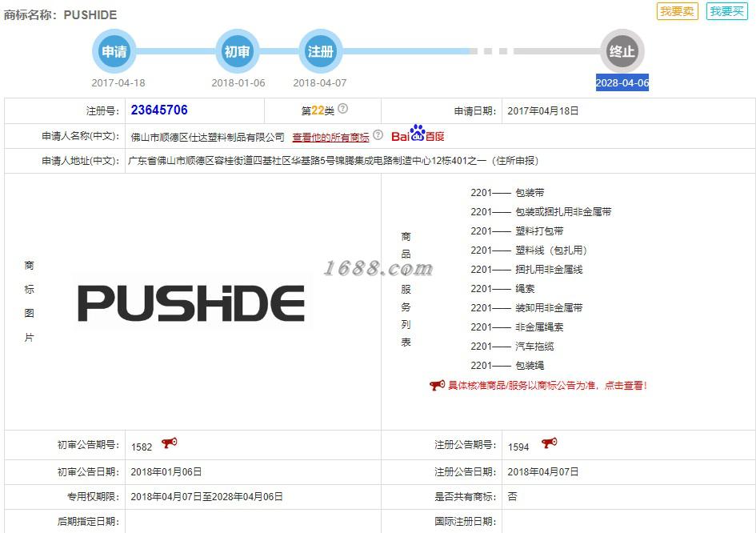Click application date 2017年04月18日
The image size is (756, 533).
[x=543, y=111]
